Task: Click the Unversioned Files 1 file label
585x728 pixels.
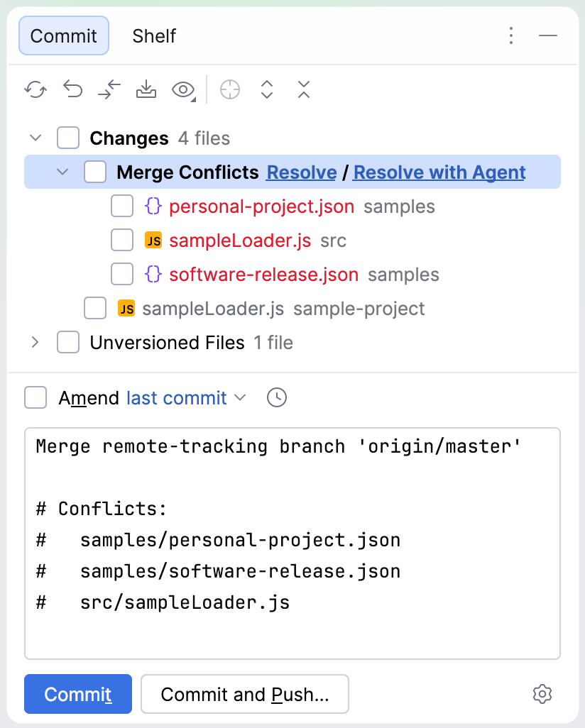Action: pos(192,343)
